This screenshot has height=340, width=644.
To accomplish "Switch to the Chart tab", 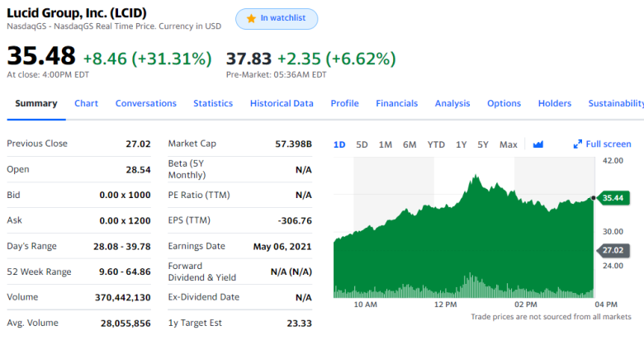I will [86, 103].
